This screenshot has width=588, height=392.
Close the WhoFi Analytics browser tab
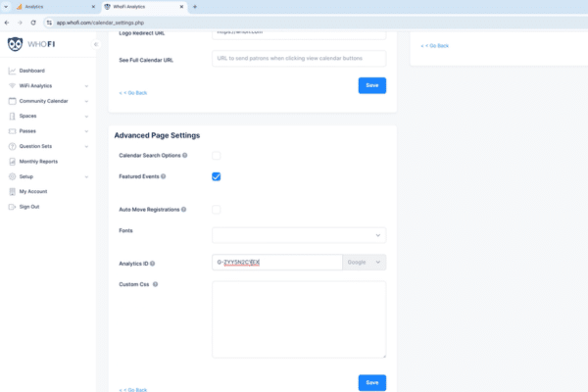pos(181,7)
